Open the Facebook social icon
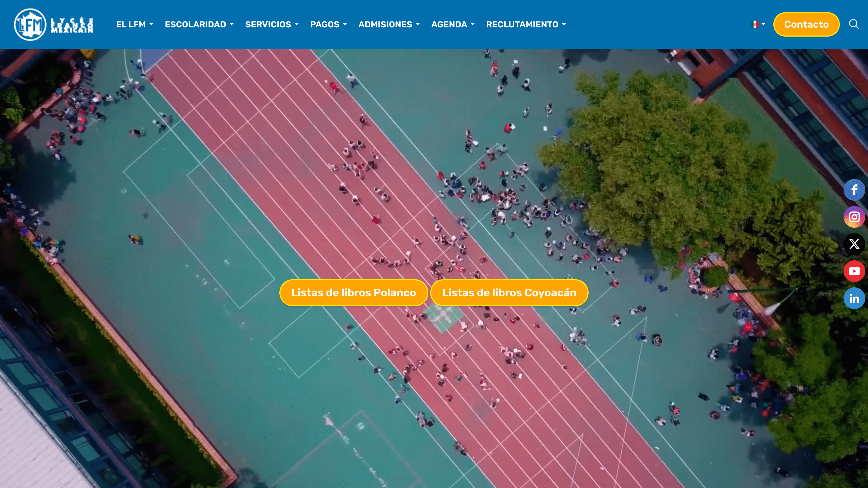This screenshot has width=868, height=488. (x=854, y=190)
